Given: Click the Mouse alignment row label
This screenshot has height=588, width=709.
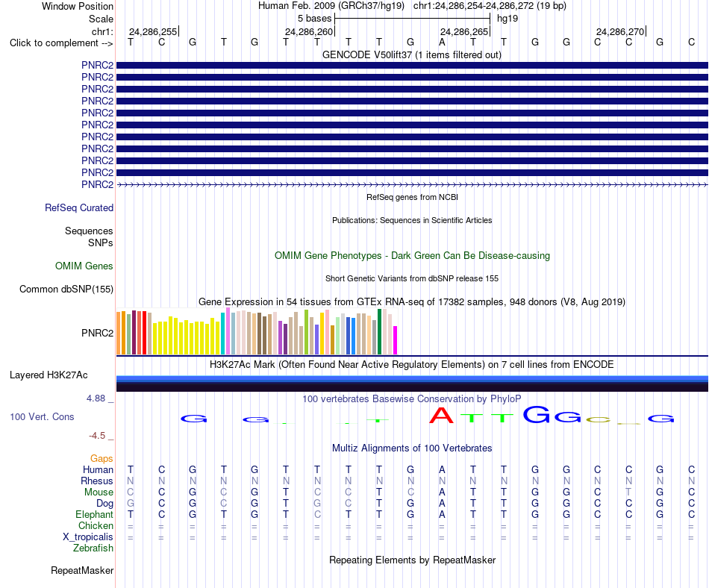Looking at the screenshot, I should pyautogui.click(x=99, y=492).
